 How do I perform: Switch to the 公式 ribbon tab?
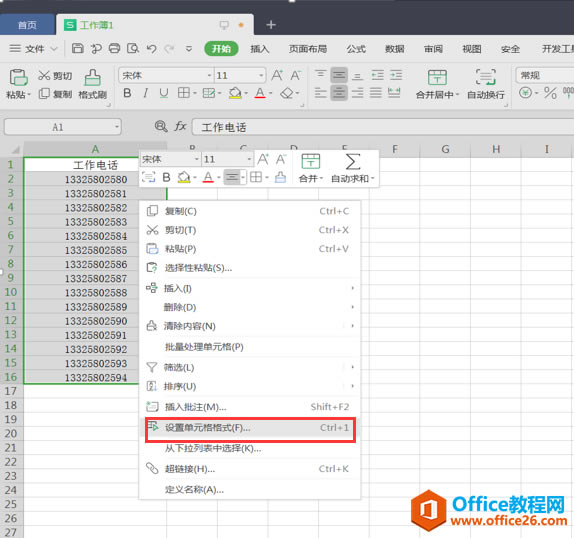[x=356, y=49]
